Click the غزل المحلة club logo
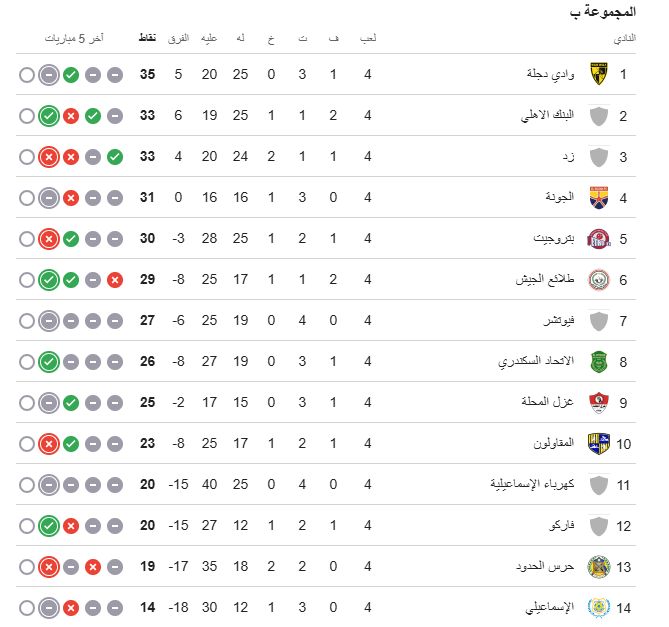The height and width of the screenshot is (627, 669). 598,403
